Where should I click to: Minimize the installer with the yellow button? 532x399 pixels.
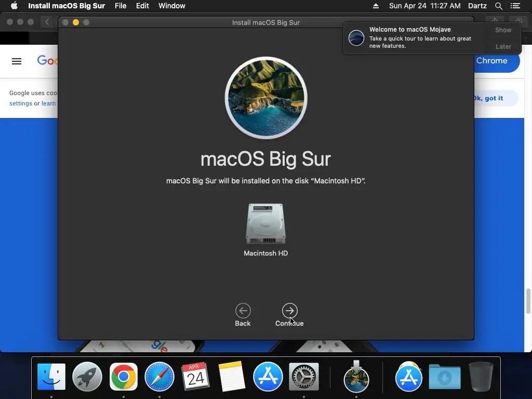coord(76,22)
